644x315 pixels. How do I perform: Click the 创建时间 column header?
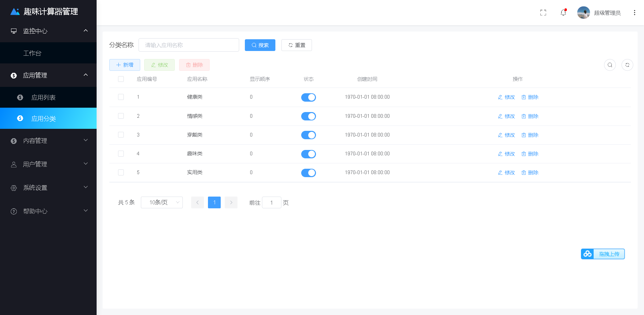367,79
